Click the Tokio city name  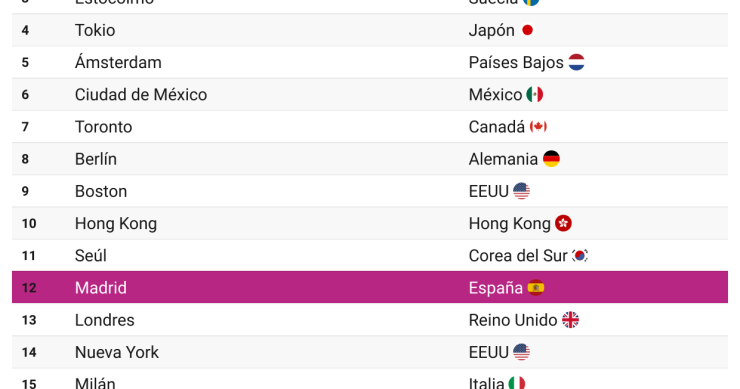pyautogui.click(x=95, y=30)
